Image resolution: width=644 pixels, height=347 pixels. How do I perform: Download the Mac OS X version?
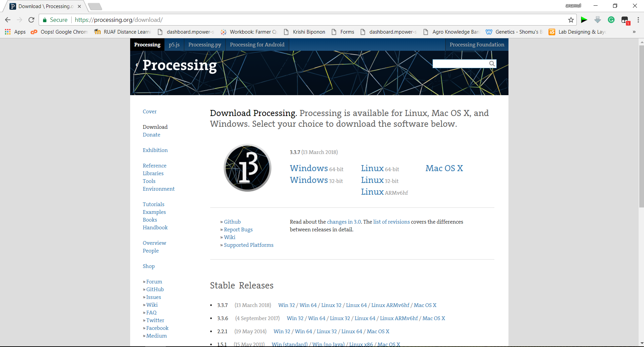click(x=444, y=168)
